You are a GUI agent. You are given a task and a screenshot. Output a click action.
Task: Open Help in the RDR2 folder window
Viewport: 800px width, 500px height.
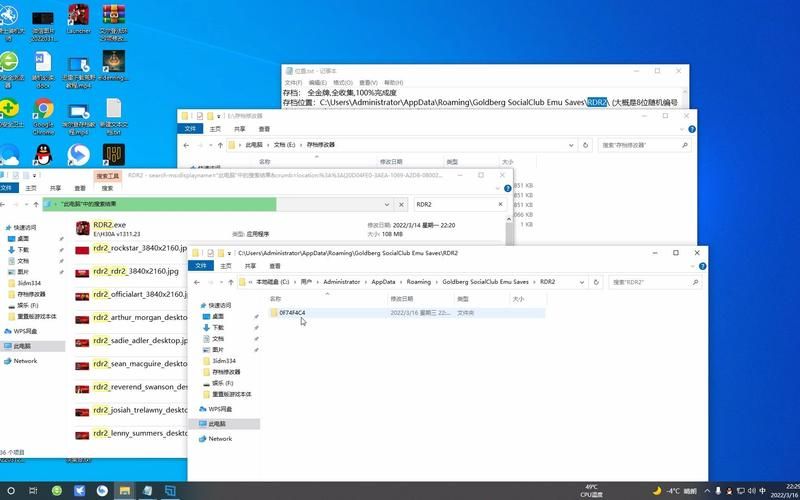[x=703, y=266]
